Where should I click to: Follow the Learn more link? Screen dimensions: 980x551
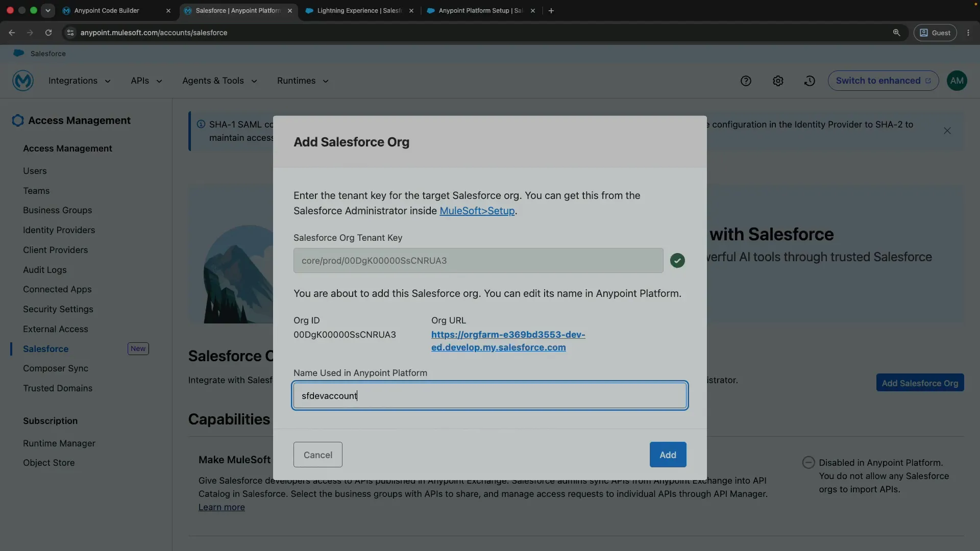coord(222,507)
